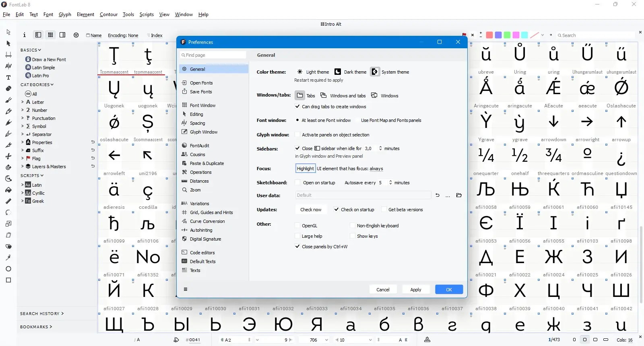Image resolution: width=644 pixels, height=346 pixels.
Task: Expand the Cyrillic script group
Action: tap(23, 193)
